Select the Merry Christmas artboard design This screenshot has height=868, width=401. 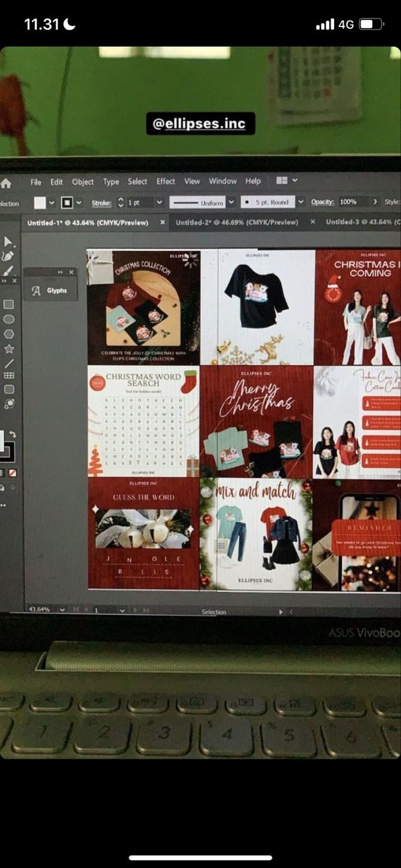[x=256, y=421]
